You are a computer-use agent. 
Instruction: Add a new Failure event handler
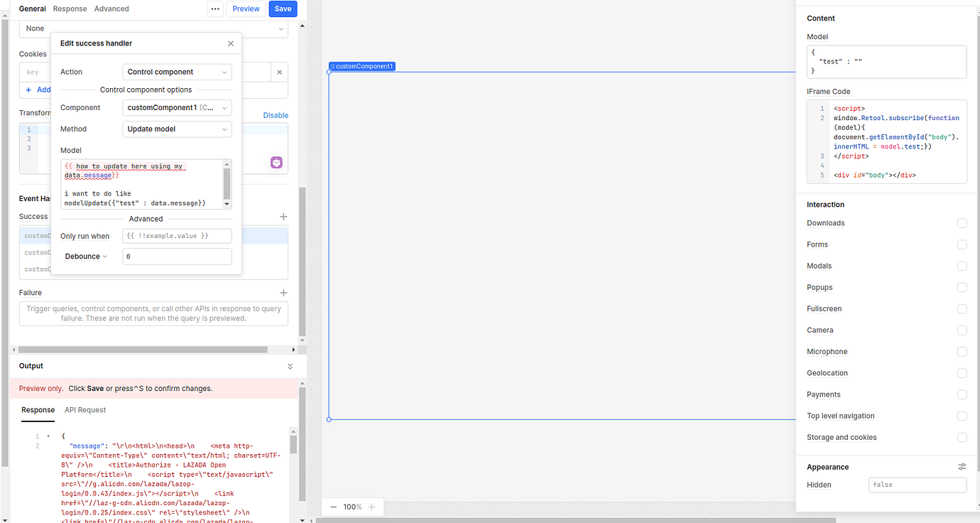point(283,293)
